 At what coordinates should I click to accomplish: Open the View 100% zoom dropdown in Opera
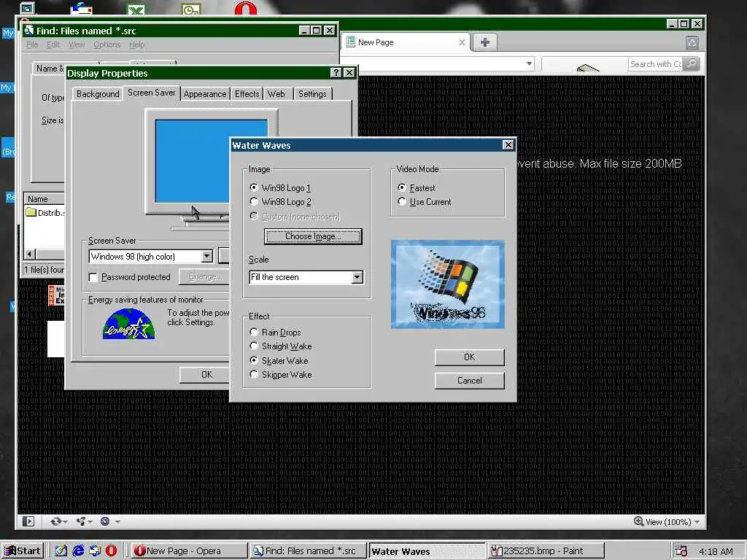tap(697, 522)
